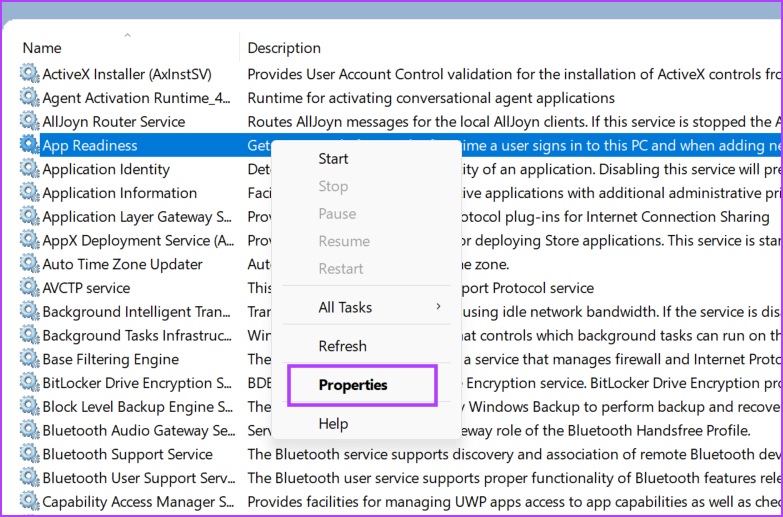Click the gear icon beside AVCTP service
The image size is (783, 517).
29,288
